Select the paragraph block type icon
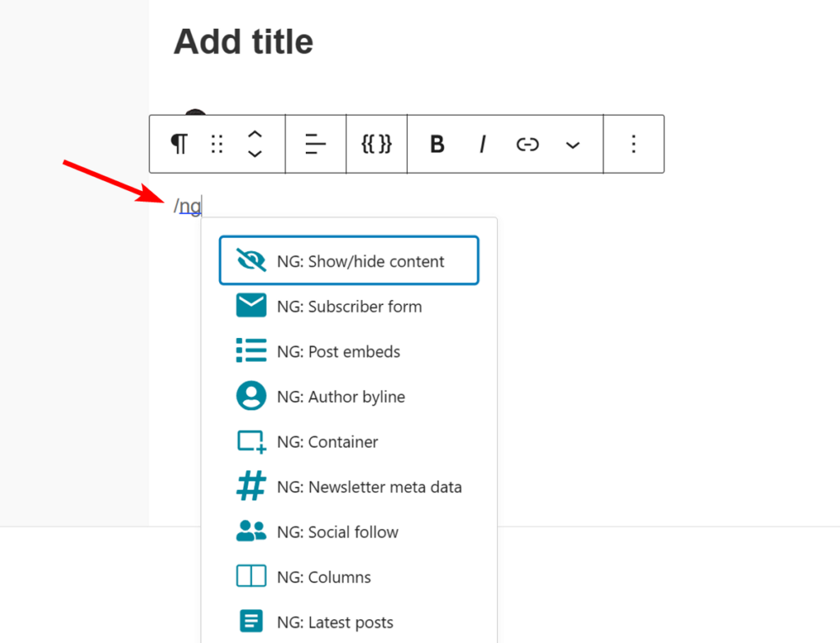The height and width of the screenshot is (643, 840). [179, 144]
